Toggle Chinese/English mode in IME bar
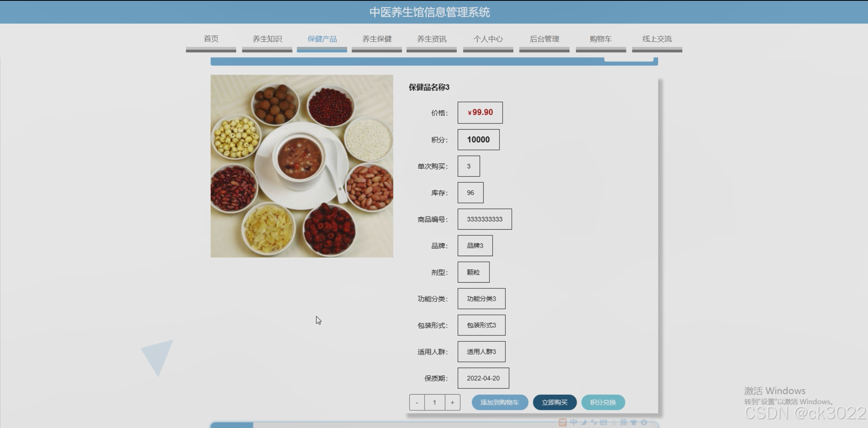The width and height of the screenshot is (868, 428). click(574, 422)
